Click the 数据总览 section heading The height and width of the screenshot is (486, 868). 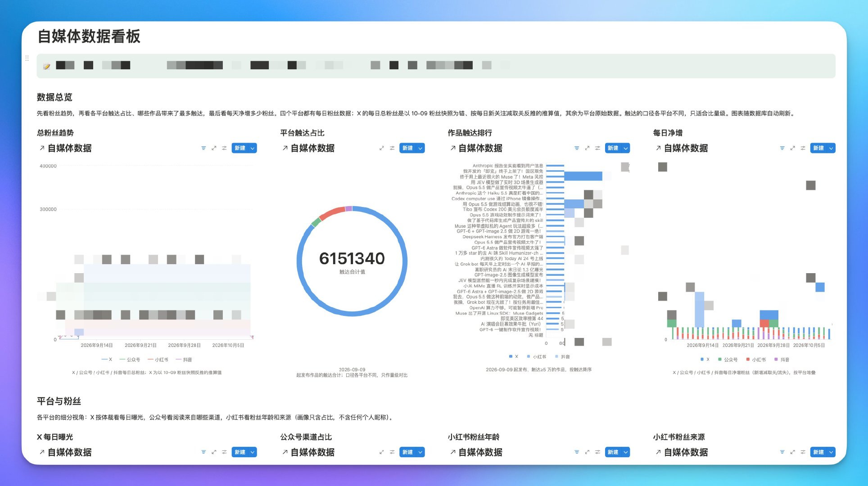coord(54,97)
